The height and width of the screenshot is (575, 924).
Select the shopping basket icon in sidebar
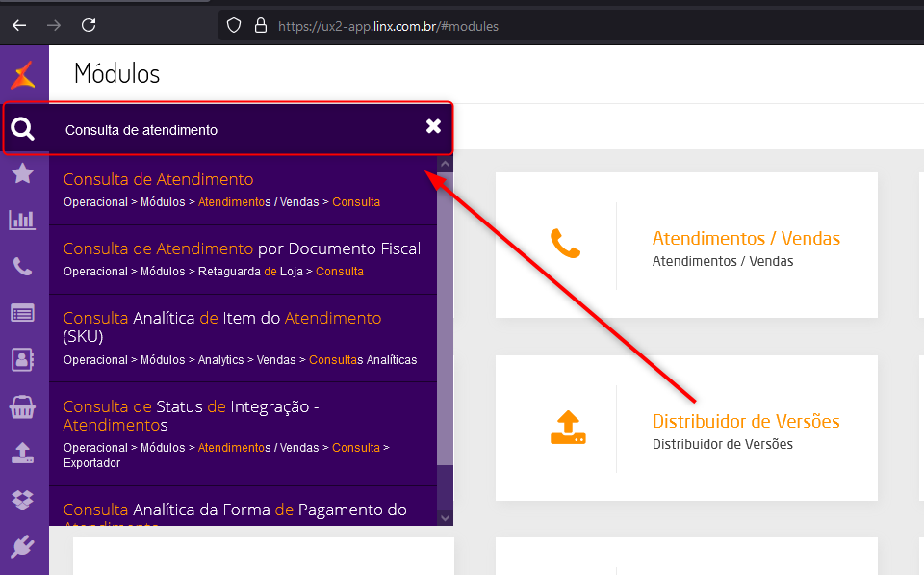[x=23, y=407]
